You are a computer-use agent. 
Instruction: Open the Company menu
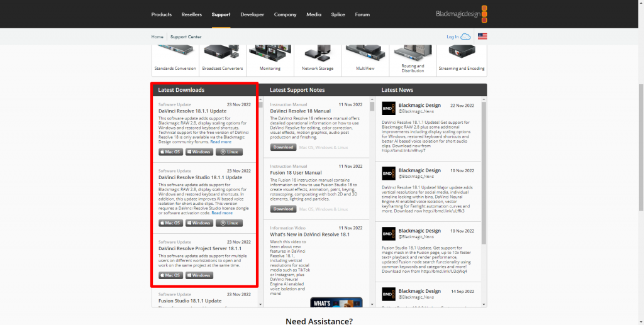pyautogui.click(x=285, y=14)
